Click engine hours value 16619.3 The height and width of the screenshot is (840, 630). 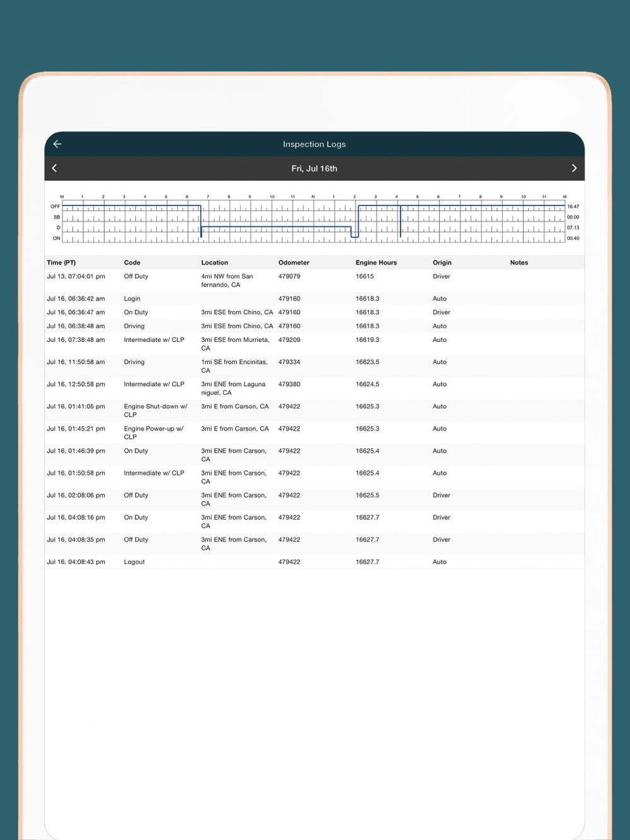pyautogui.click(x=367, y=339)
